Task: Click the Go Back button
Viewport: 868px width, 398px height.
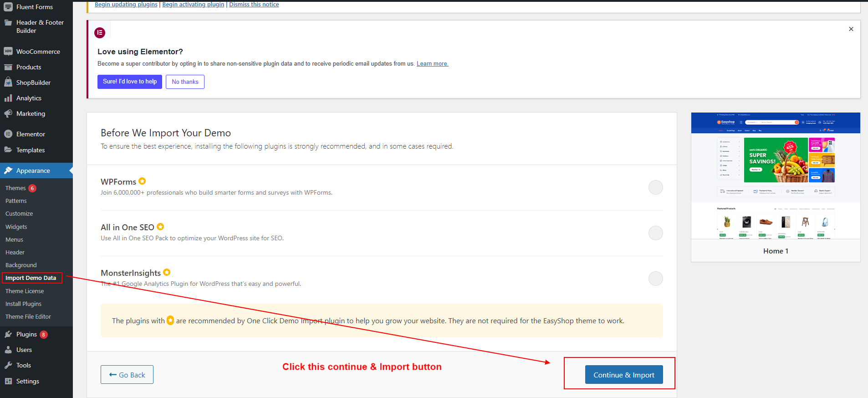Action: coord(127,375)
